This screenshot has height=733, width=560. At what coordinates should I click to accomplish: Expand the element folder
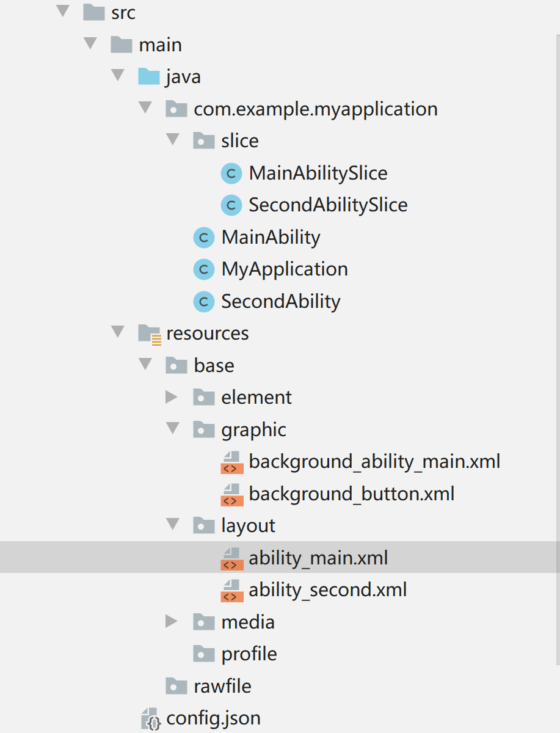pyautogui.click(x=172, y=398)
